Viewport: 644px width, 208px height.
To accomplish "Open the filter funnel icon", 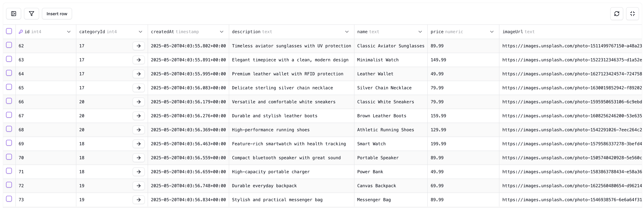I will 32,14.
